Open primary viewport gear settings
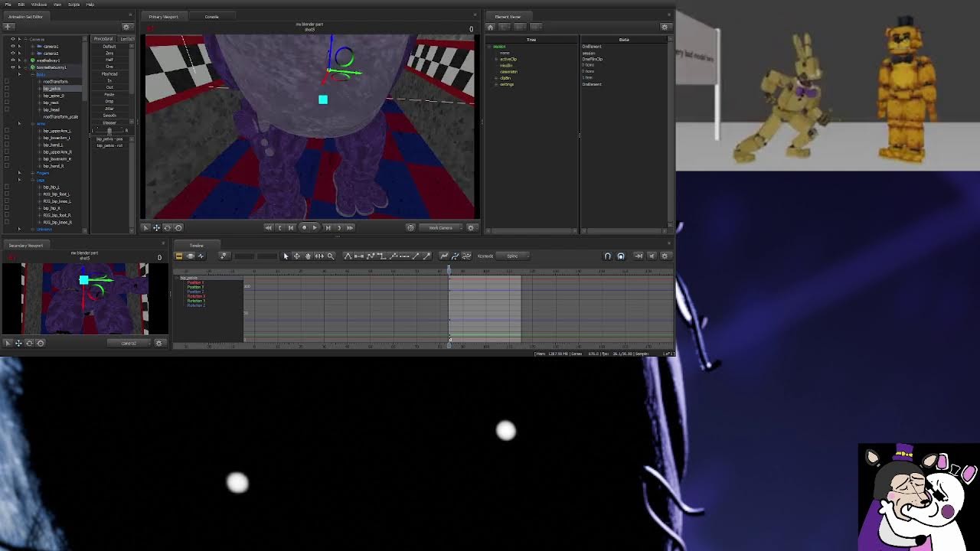Viewport: 980px width, 551px height. tap(471, 227)
